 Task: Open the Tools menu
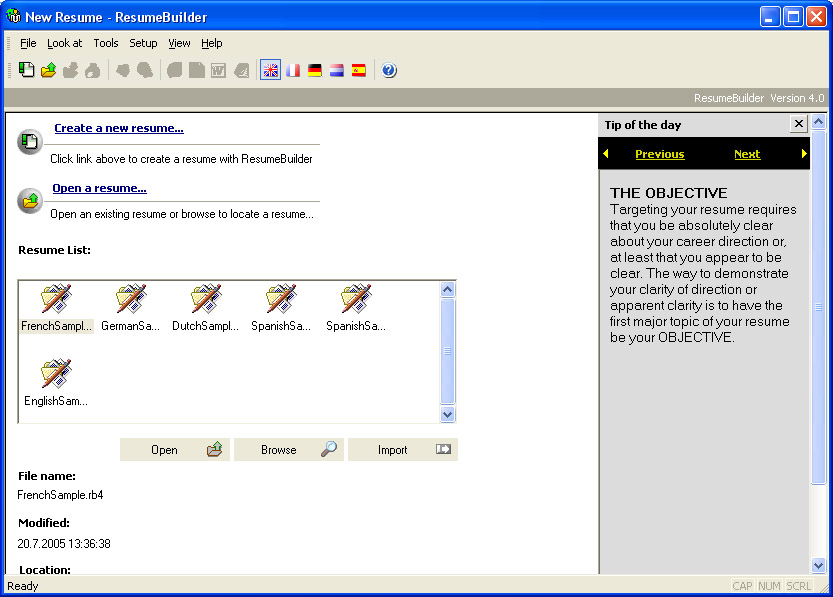tap(106, 43)
